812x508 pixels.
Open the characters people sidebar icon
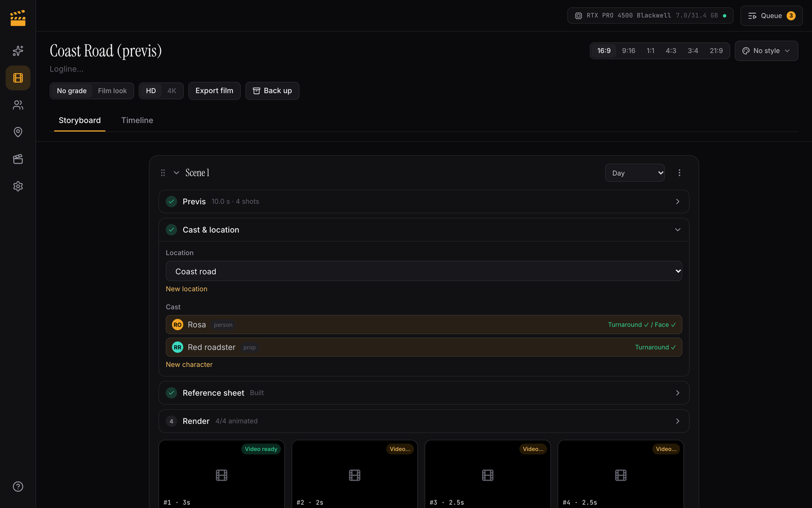tap(18, 105)
